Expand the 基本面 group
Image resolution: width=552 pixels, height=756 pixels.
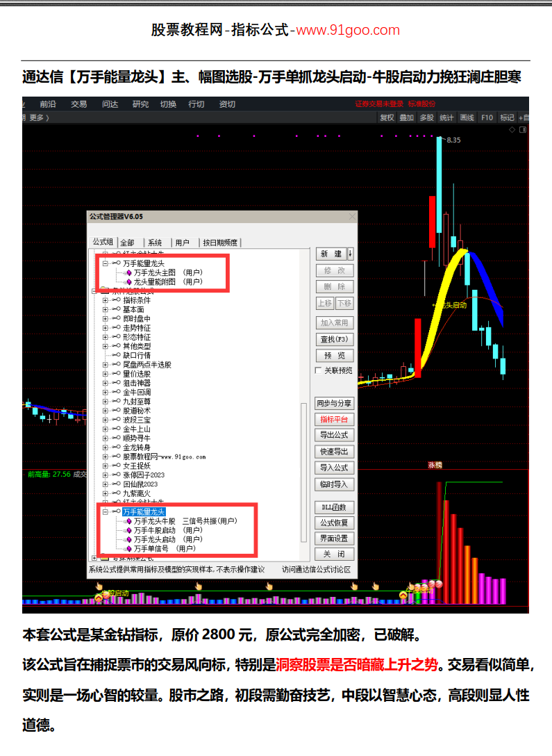[x=105, y=309]
